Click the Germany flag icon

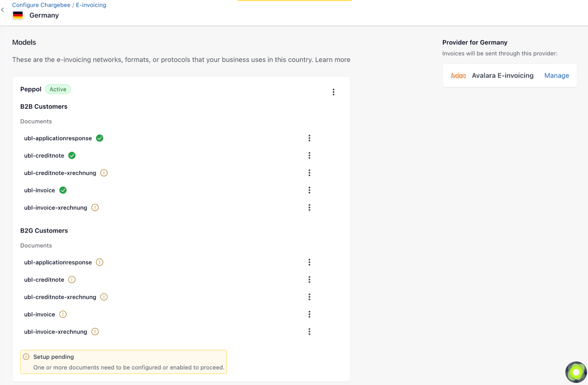coord(18,15)
